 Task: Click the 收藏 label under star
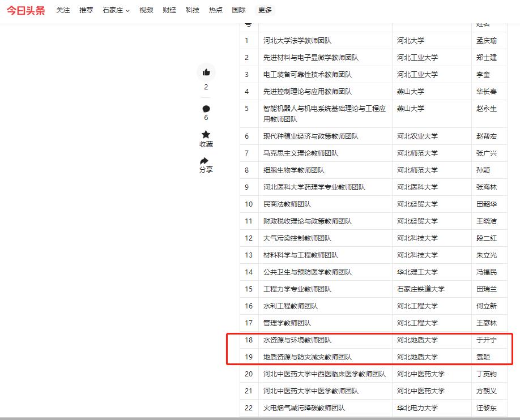tap(206, 144)
